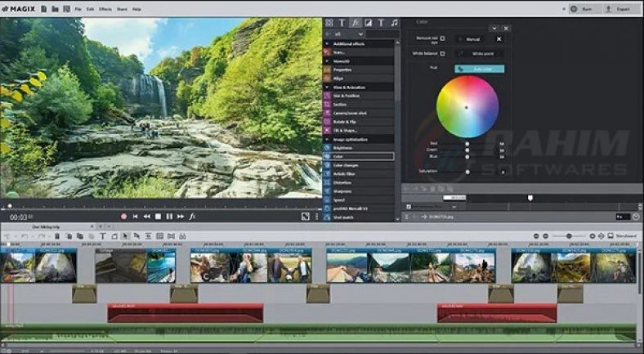Click the grid import tab icon
644x354 pixels.
click(329, 23)
